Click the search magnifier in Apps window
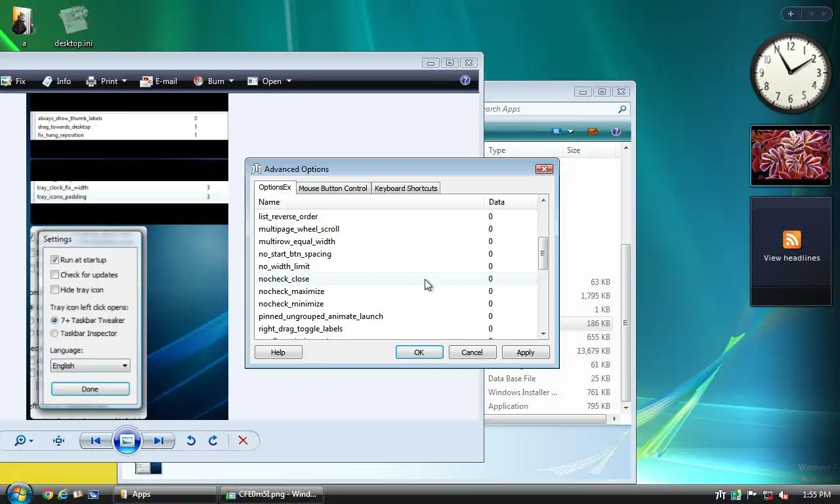Viewport: 840px width, 504px height. tap(622, 109)
